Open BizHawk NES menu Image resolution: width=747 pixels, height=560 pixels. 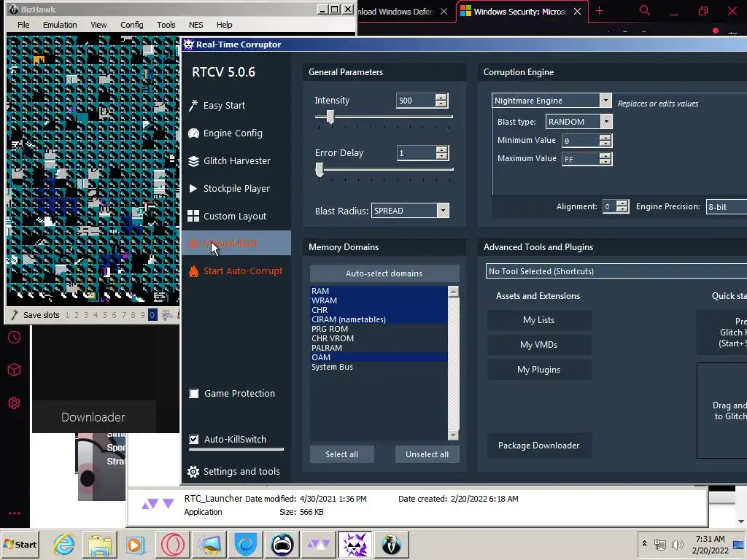coord(196,25)
